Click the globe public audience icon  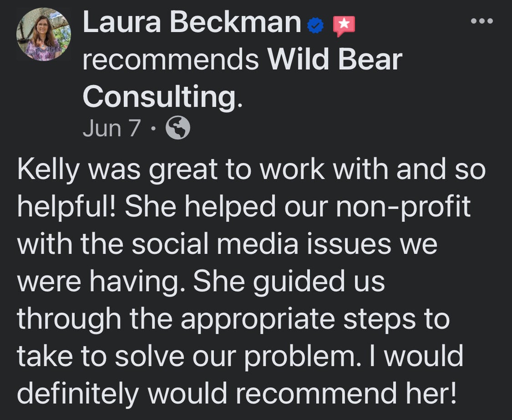pos(177,129)
